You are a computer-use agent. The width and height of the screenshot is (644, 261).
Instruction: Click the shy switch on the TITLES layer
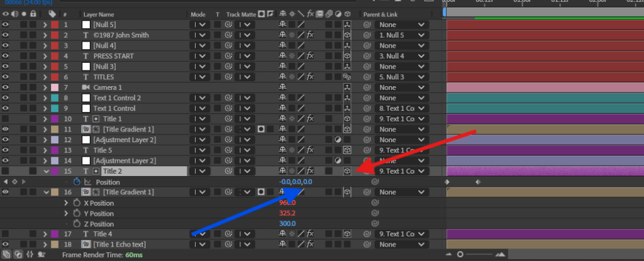click(282, 77)
